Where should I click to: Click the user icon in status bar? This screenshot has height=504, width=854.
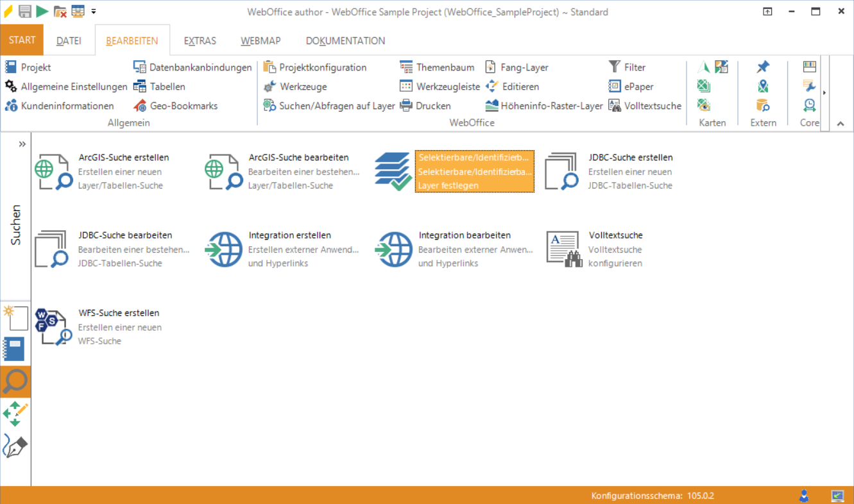pos(804,496)
